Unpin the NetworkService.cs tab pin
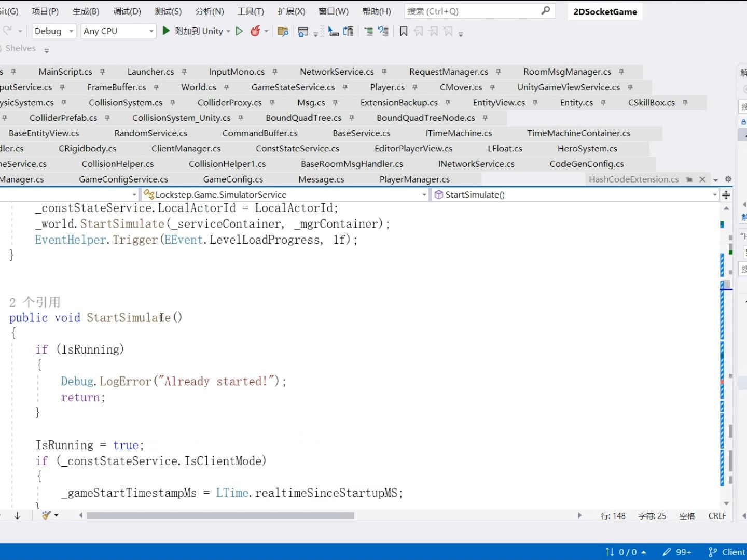The width and height of the screenshot is (747, 560). pyautogui.click(x=384, y=72)
